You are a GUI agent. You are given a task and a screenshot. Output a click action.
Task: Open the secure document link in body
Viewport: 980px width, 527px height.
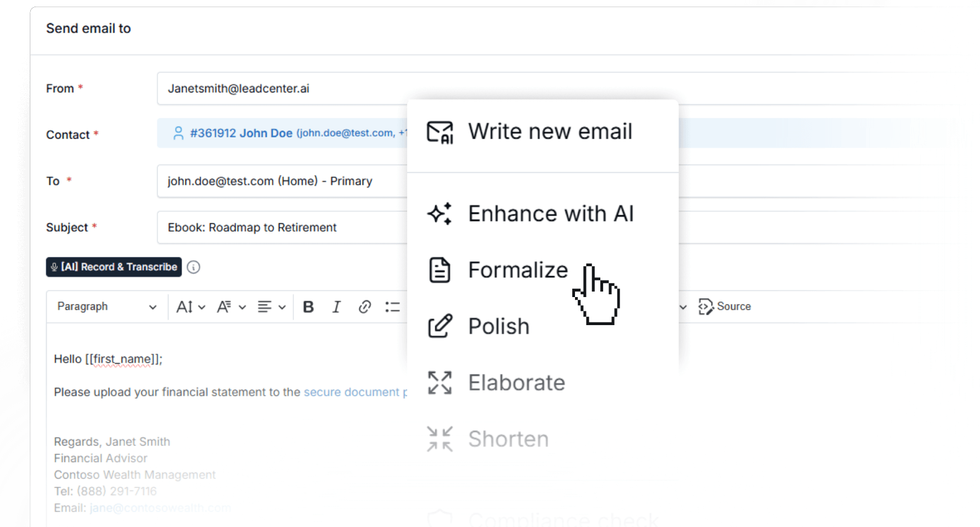click(352, 392)
